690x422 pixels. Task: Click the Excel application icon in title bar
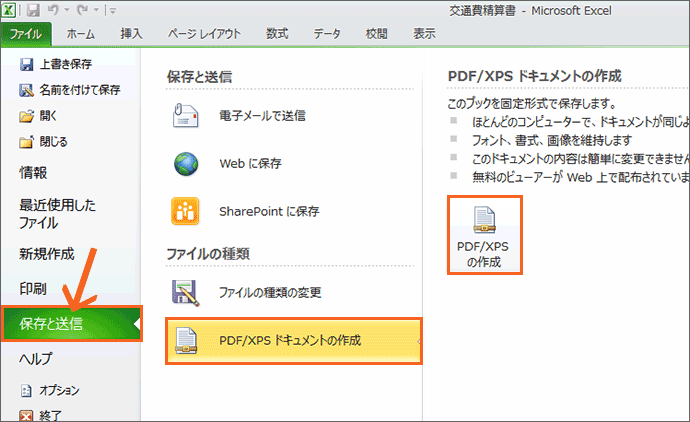pos(8,10)
